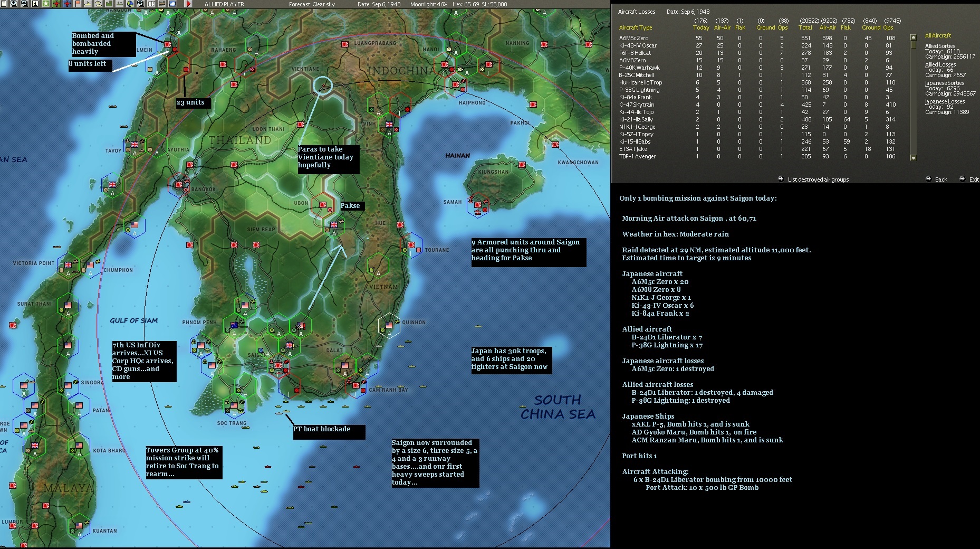This screenshot has height=549, width=980.
Task: Click the HAIPHONG label on the map
Action: point(472,103)
